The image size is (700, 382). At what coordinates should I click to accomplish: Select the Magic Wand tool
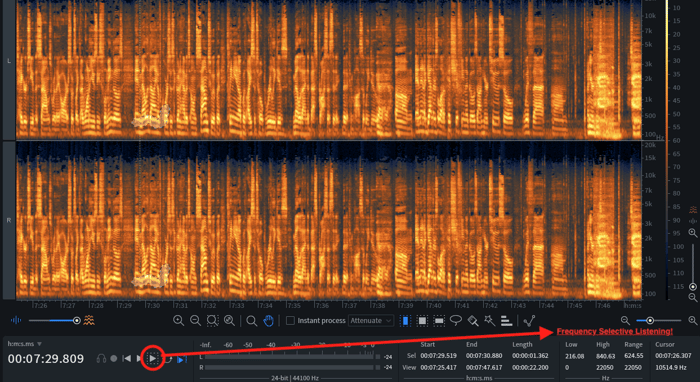pyautogui.click(x=490, y=320)
